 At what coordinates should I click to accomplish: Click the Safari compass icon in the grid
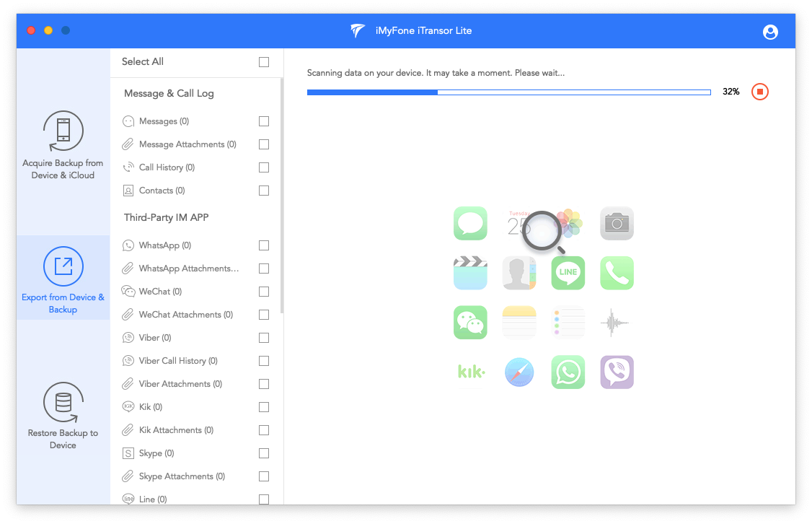point(519,372)
